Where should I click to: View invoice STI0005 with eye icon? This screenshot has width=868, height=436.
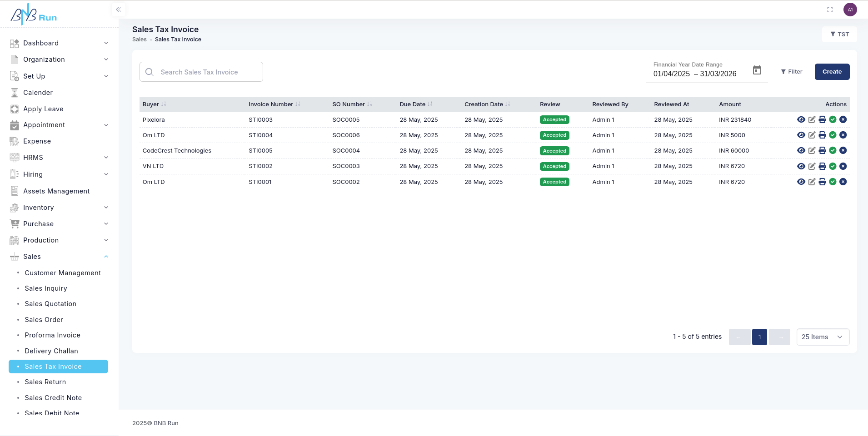(801, 150)
